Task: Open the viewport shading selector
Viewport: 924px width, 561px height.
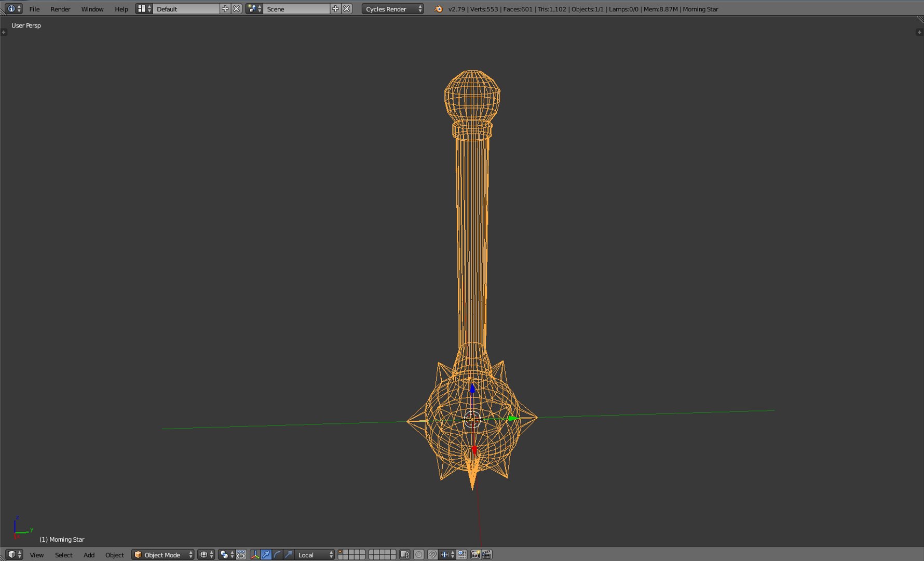Action: point(206,555)
